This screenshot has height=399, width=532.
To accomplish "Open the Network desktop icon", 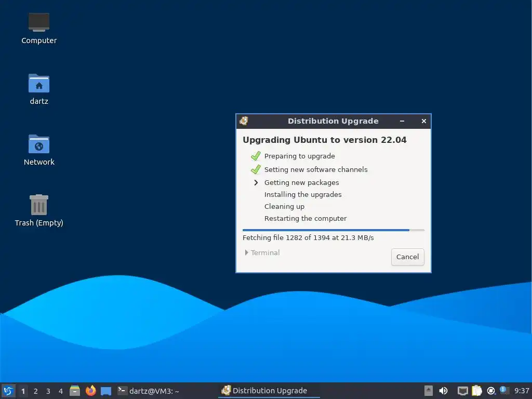I will [38, 150].
